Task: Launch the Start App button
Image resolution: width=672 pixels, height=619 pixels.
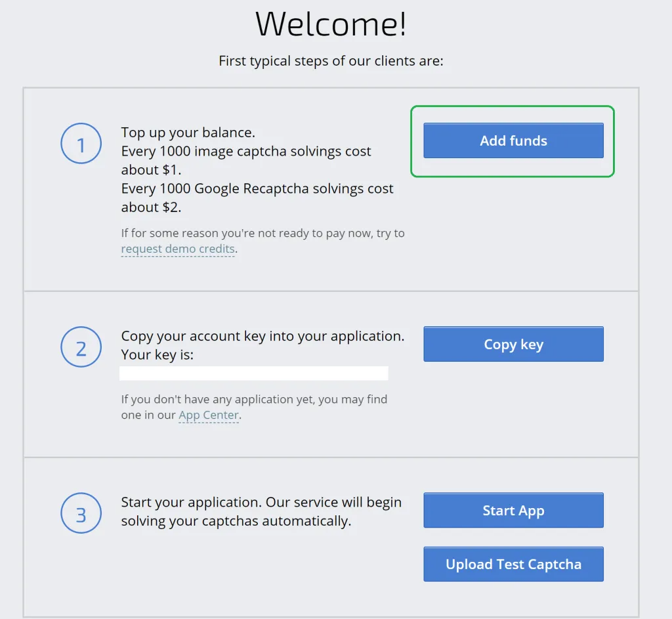Action: pyautogui.click(x=513, y=510)
